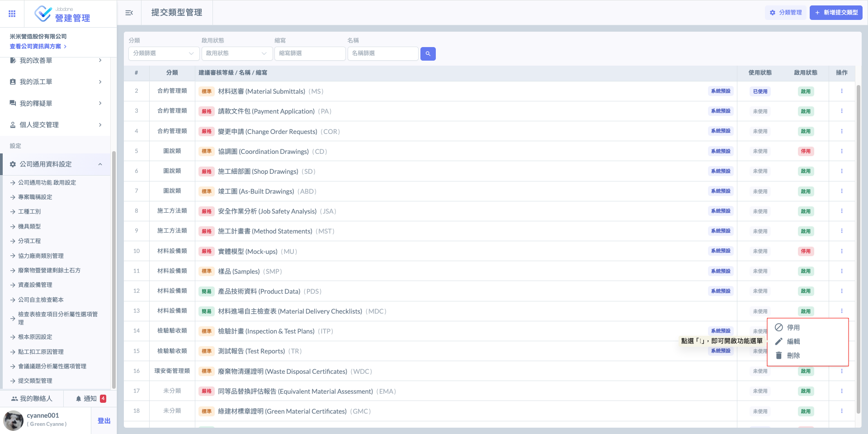The height and width of the screenshot is (434, 868).
Task: Expand 個人提交管理 sidebar item
Action: (56, 125)
